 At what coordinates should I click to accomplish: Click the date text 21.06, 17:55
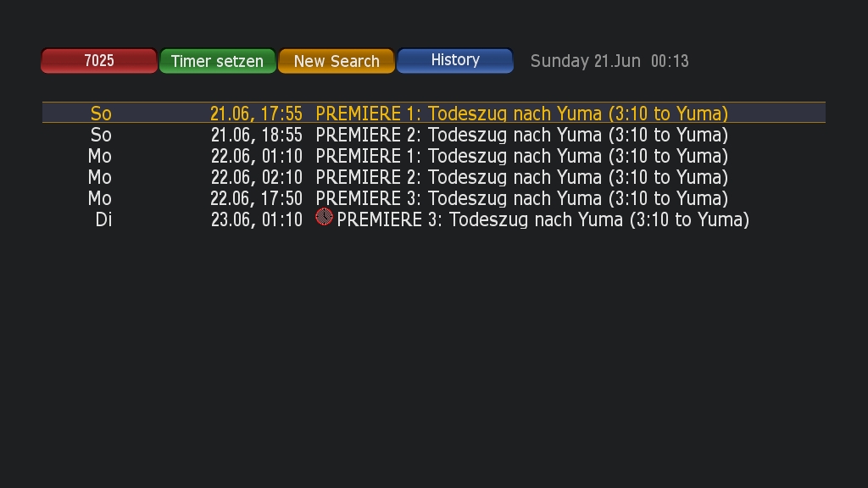pyautogui.click(x=256, y=114)
